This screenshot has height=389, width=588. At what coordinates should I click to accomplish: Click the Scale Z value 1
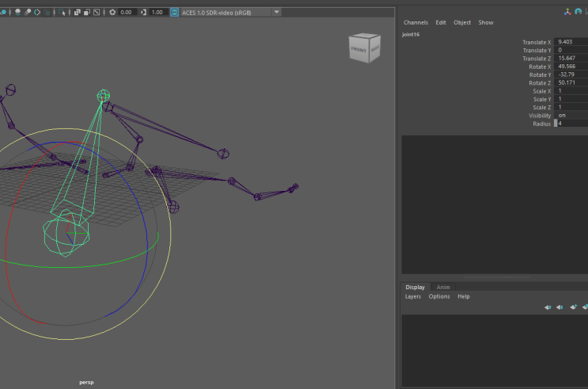pos(571,107)
